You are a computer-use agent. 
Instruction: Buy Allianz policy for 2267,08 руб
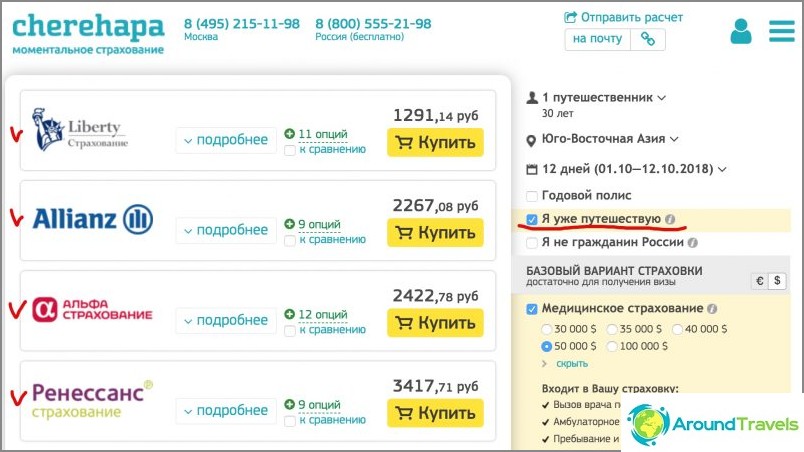[435, 233]
